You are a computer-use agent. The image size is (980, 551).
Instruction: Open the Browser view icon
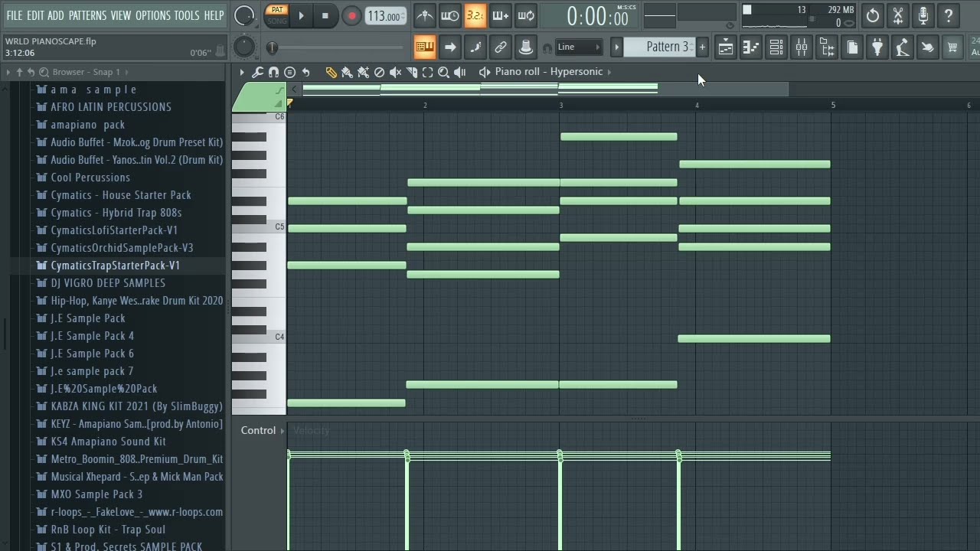click(x=827, y=47)
